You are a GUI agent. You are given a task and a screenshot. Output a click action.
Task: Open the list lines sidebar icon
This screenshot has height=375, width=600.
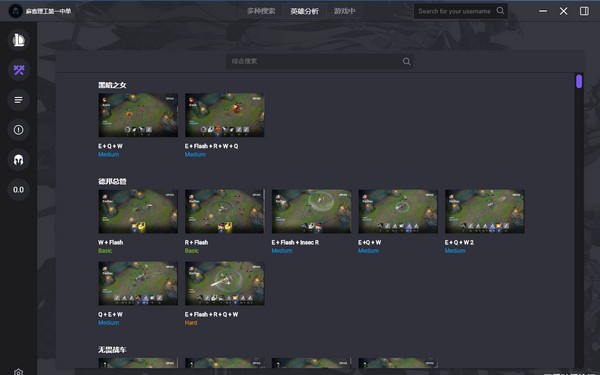(x=18, y=100)
